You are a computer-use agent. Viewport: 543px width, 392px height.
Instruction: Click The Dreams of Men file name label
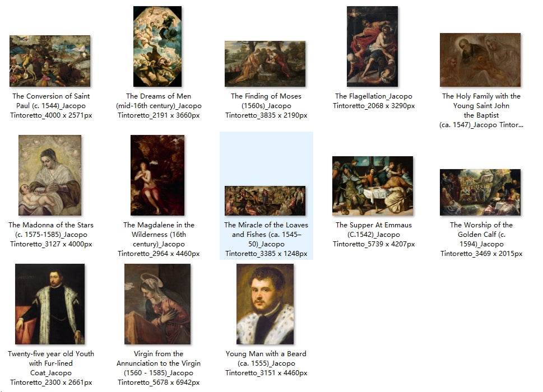[x=159, y=105]
